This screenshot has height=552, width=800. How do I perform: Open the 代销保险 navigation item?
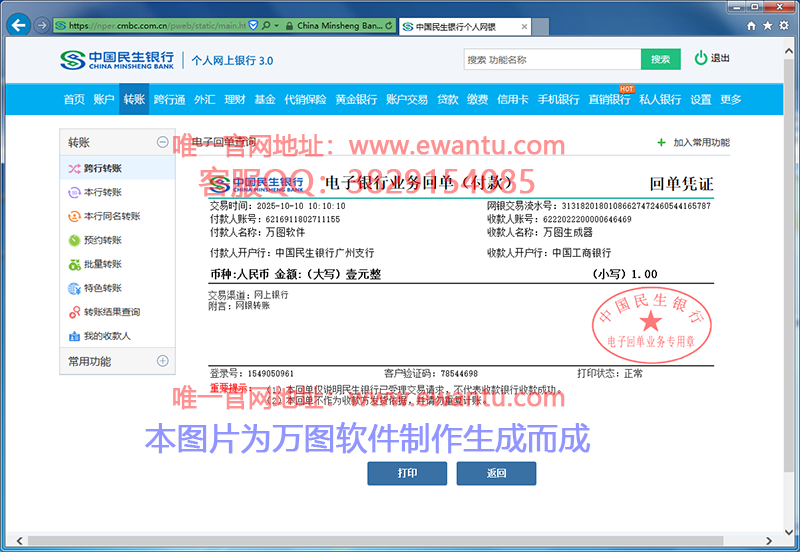point(305,99)
